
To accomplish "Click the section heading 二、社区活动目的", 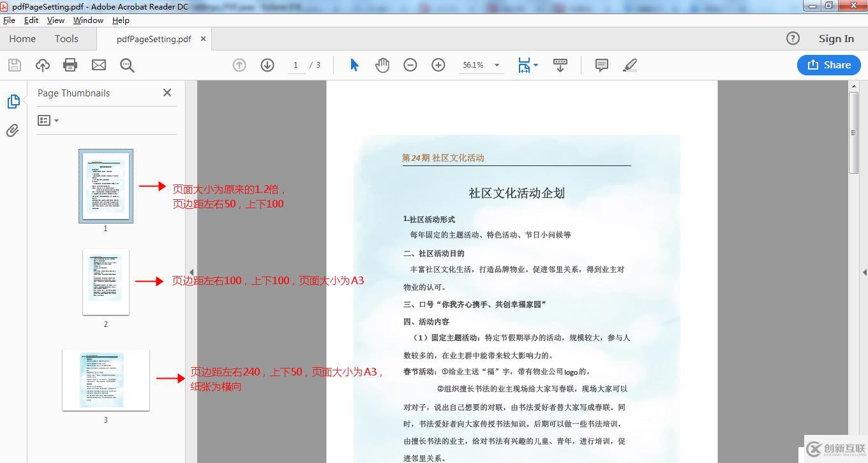I will tap(434, 253).
